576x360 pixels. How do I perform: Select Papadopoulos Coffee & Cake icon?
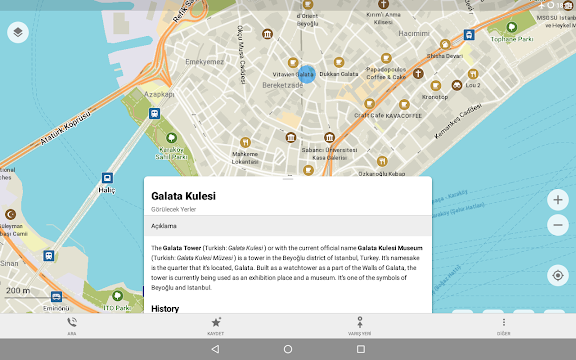coord(386,58)
